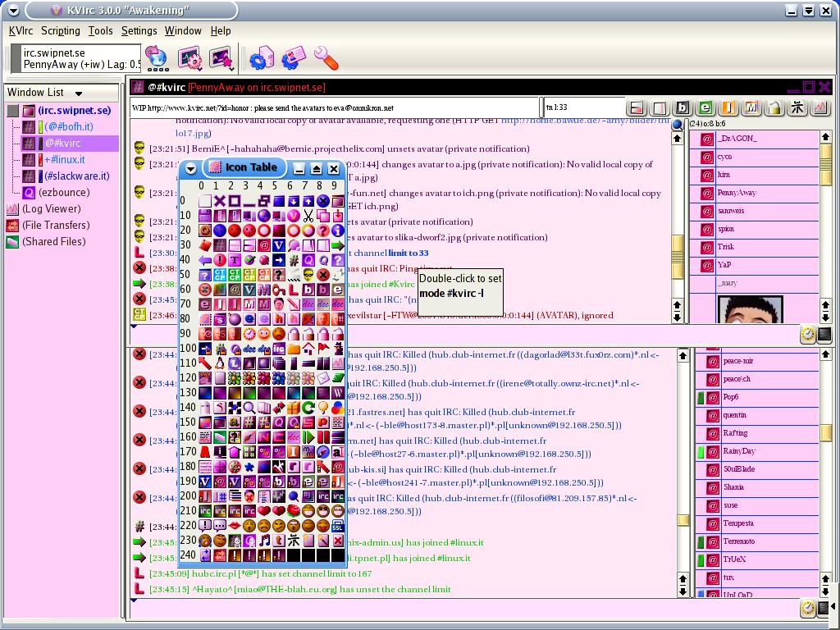
Task: Select the red X icon in Icon Table row 230
Action: [x=337, y=541]
